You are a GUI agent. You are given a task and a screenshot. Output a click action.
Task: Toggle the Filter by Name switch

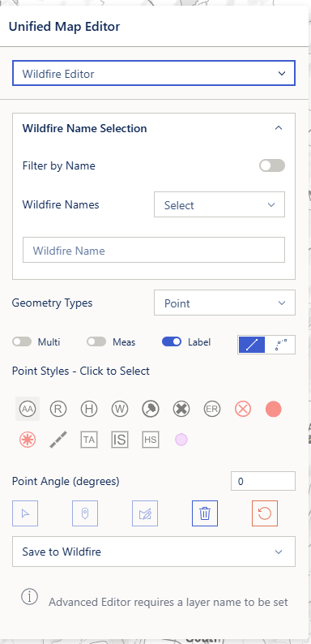pyautogui.click(x=272, y=165)
